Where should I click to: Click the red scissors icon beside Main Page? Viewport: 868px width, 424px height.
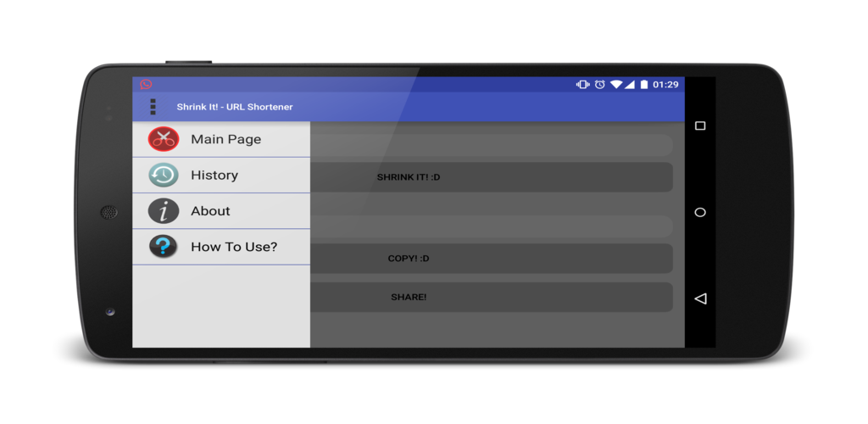pos(164,139)
